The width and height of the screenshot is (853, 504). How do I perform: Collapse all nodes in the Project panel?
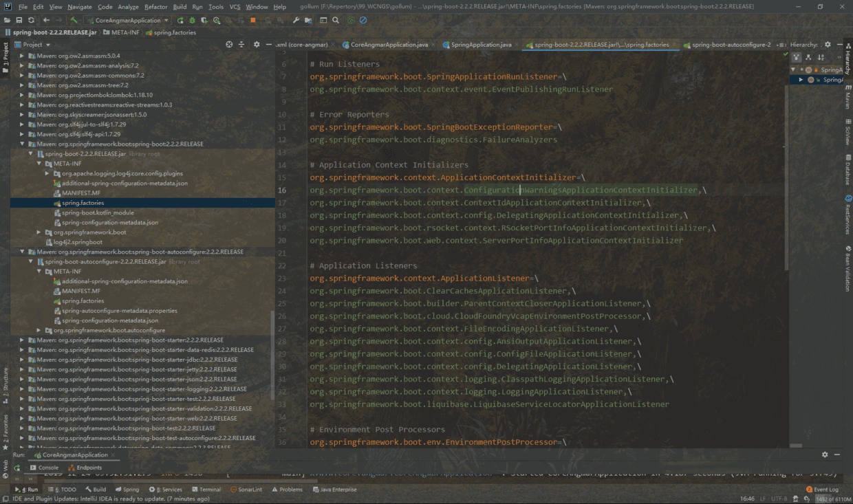click(x=241, y=45)
